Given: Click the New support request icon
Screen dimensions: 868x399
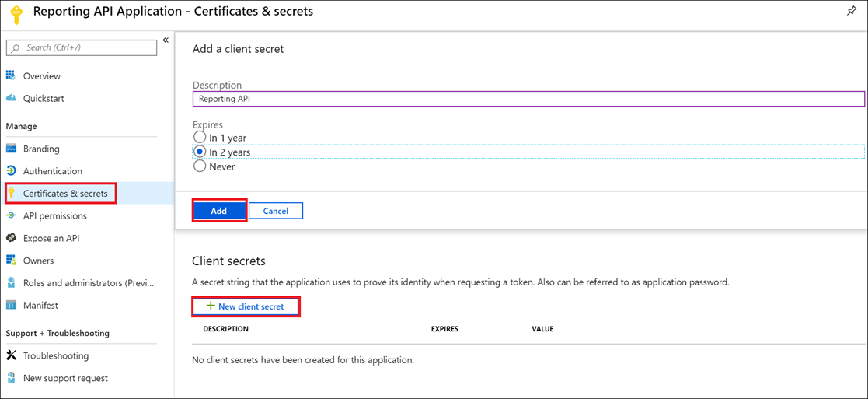Looking at the screenshot, I should [11, 378].
